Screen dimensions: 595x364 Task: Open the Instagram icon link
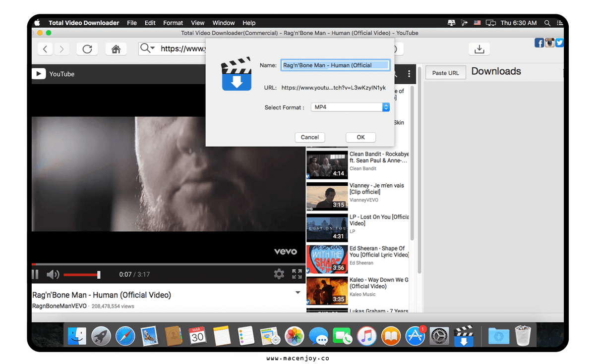[549, 43]
